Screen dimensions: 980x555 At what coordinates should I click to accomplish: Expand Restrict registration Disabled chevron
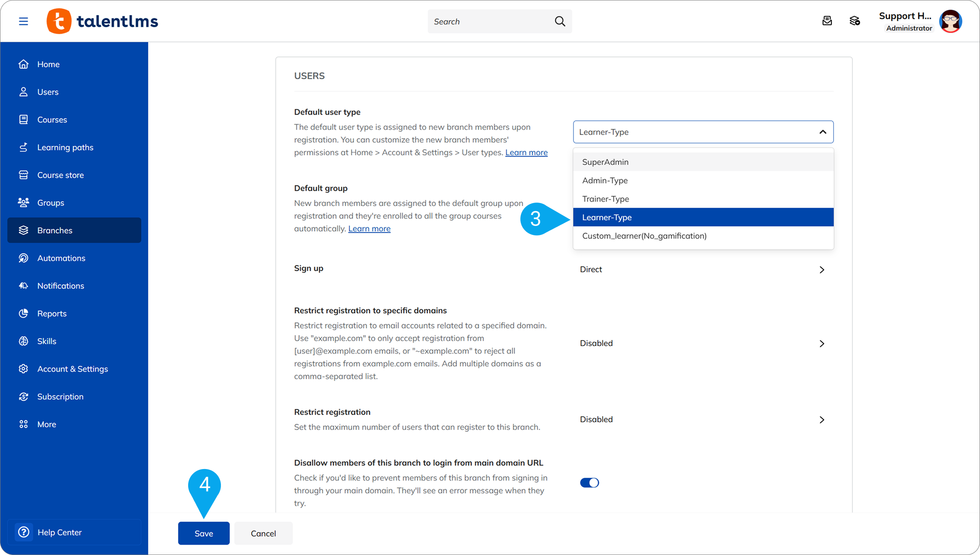point(822,420)
